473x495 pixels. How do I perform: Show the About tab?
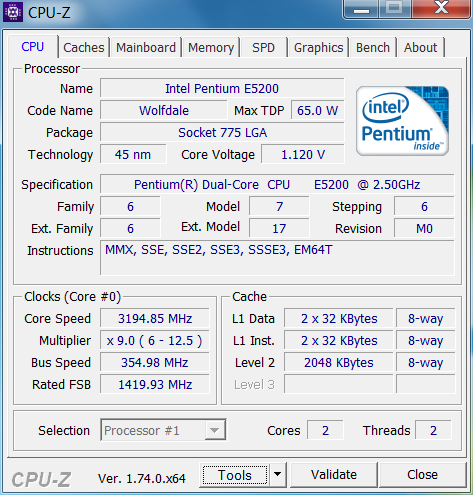420,47
